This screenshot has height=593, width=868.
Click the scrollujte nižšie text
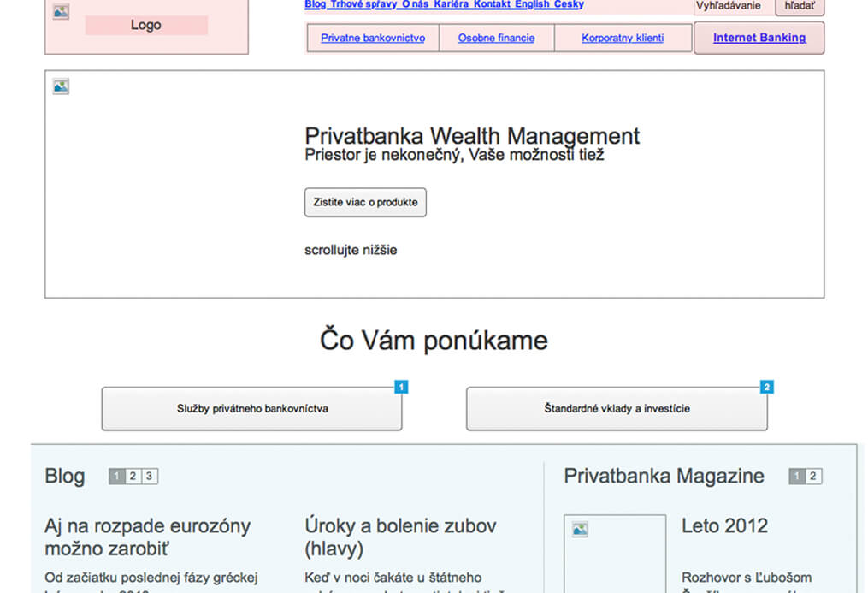(x=351, y=250)
